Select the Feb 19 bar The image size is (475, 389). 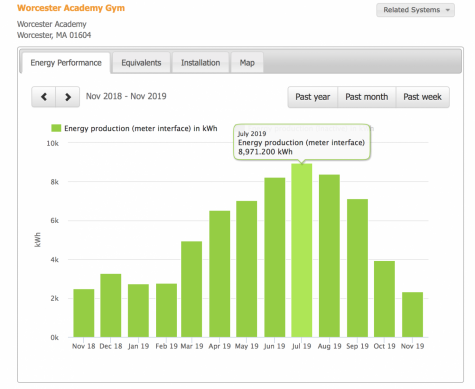click(166, 310)
